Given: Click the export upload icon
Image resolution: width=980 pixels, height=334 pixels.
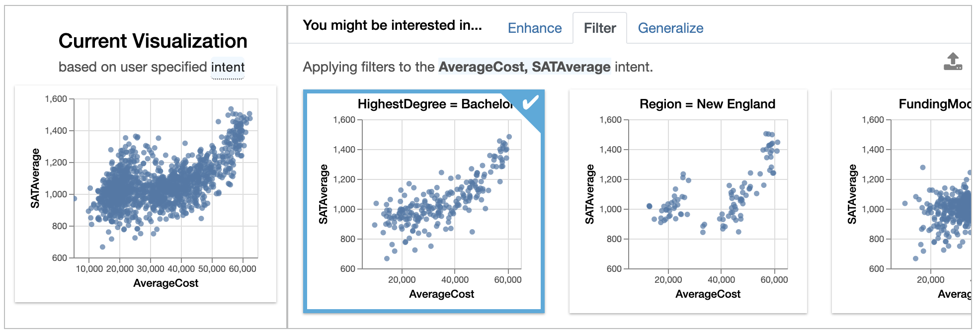Looking at the screenshot, I should tap(953, 62).
